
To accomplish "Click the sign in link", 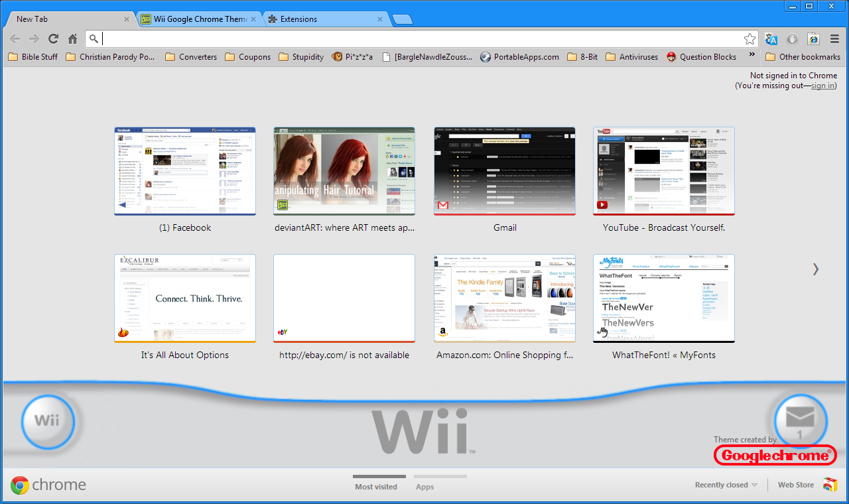I will 823,86.
